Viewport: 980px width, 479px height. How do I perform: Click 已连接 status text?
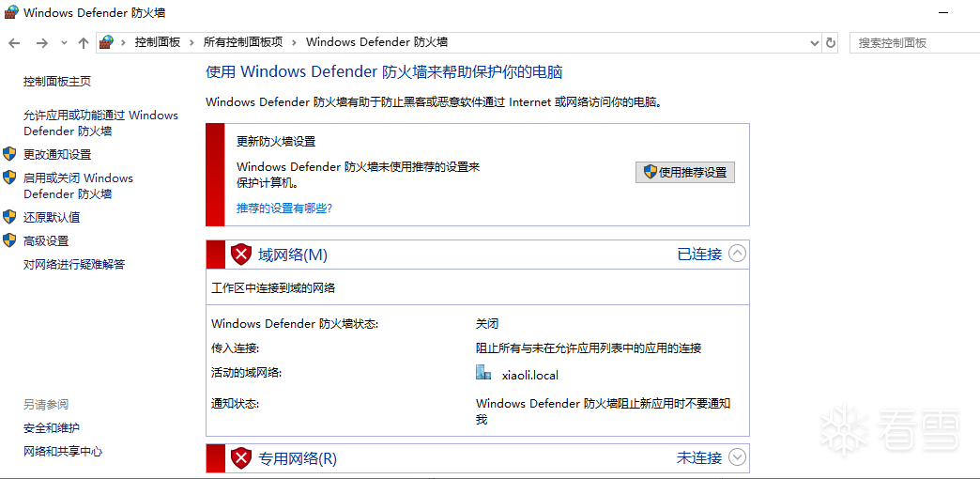coord(699,254)
